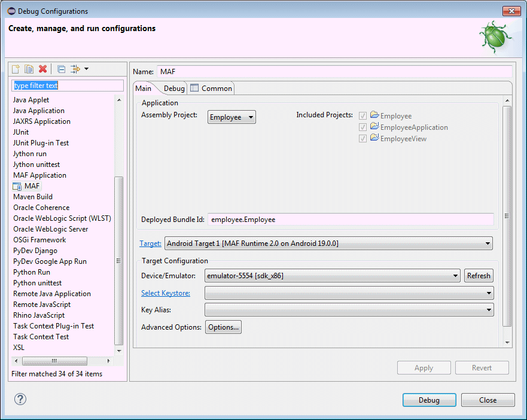527x420 pixels.
Task: Click the EmployeeView folder icon
Action: (x=374, y=138)
